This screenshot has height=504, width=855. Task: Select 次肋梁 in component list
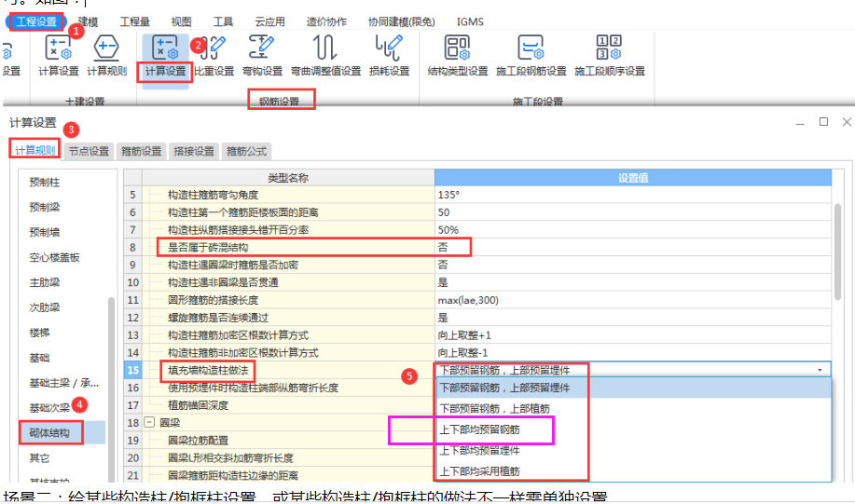click(45, 307)
